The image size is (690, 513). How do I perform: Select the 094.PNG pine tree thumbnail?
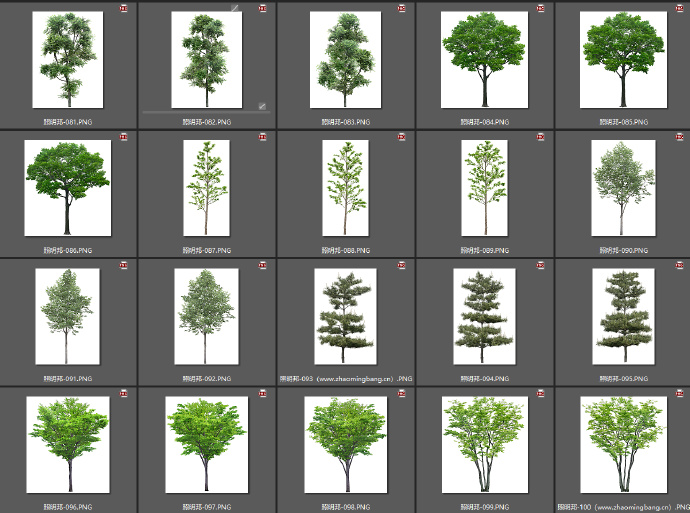(484, 316)
